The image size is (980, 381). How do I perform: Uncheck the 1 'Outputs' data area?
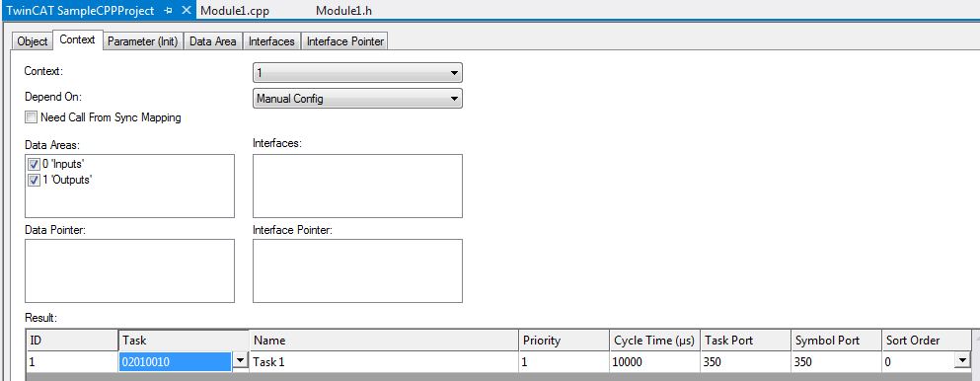click(x=35, y=180)
